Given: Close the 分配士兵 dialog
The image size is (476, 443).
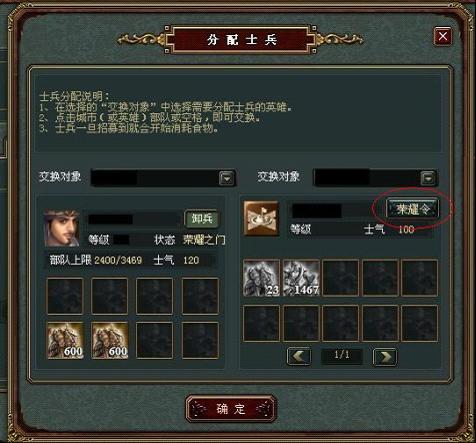Looking at the screenshot, I should [x=443, y=36].
